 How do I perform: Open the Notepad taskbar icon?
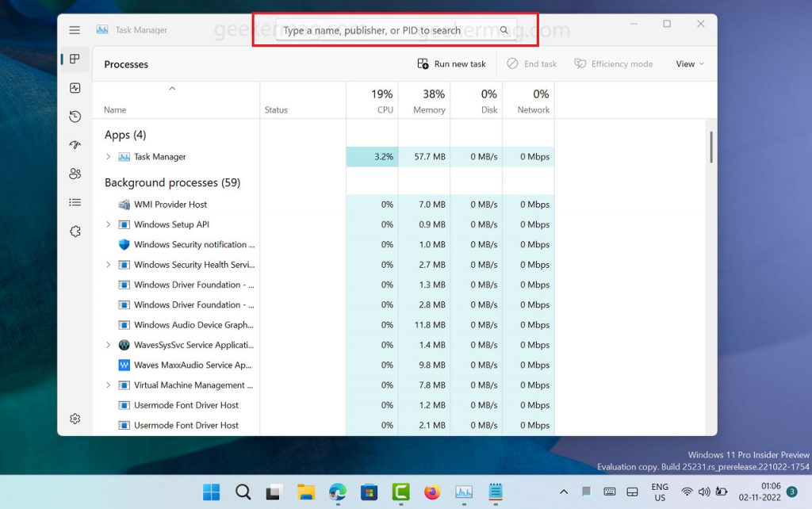pos(496,492)
